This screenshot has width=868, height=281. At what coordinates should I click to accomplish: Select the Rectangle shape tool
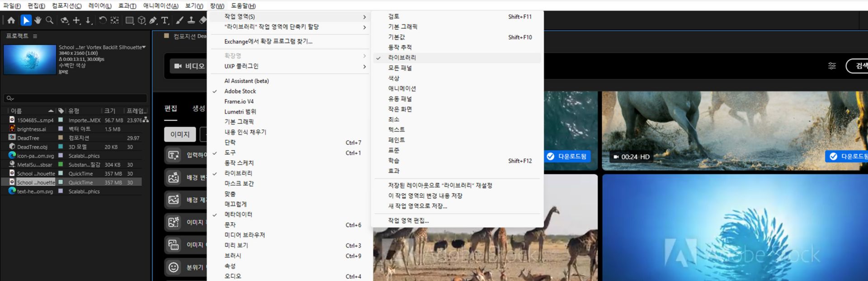[129, 20]
